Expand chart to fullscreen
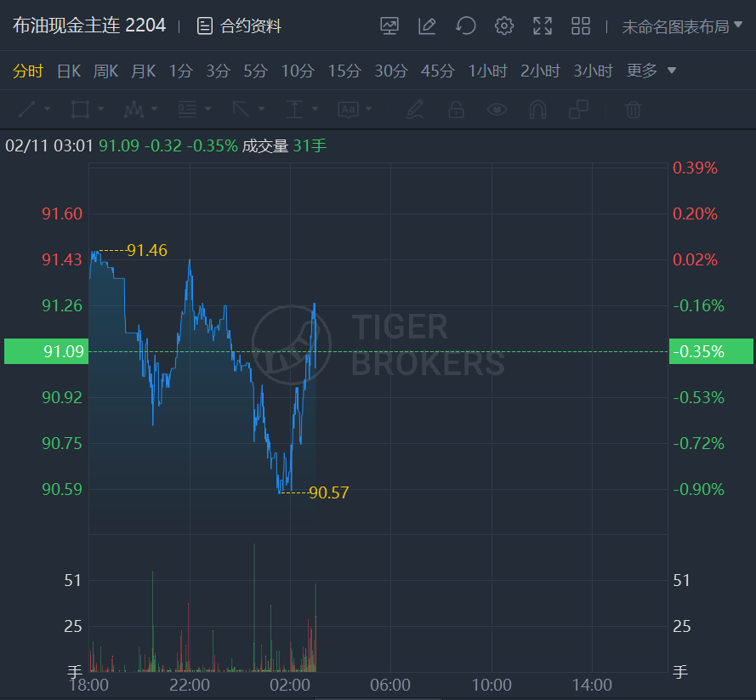Screen dimensions: 756x700 tap(543, 26)
